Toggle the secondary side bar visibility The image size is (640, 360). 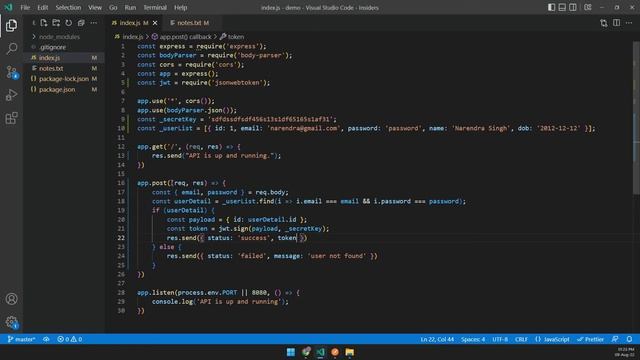pos(573,7)
